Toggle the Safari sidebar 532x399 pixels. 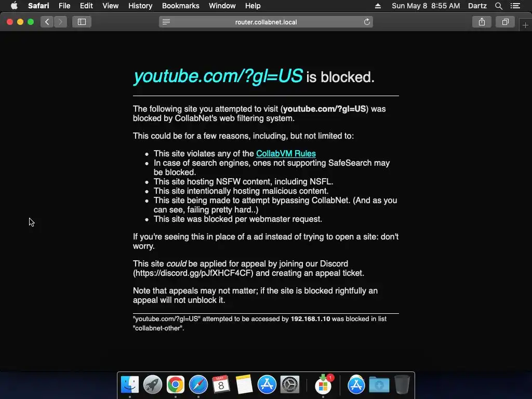[x=82, y=22]
